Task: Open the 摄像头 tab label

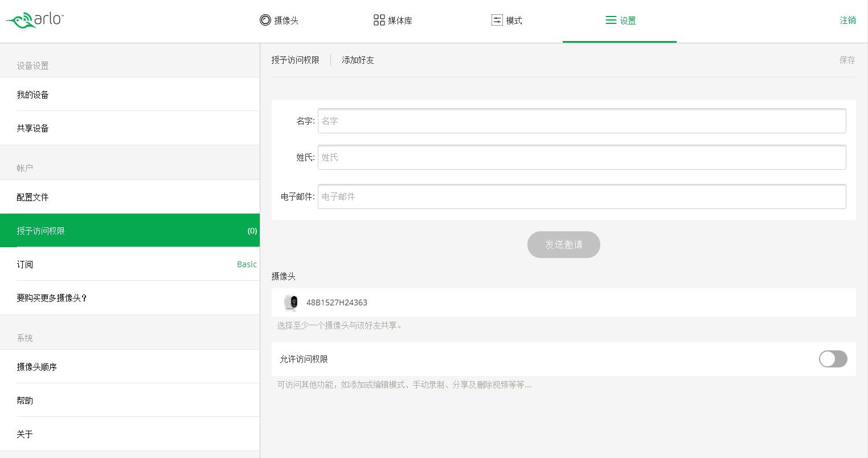Action: (286, 21)
